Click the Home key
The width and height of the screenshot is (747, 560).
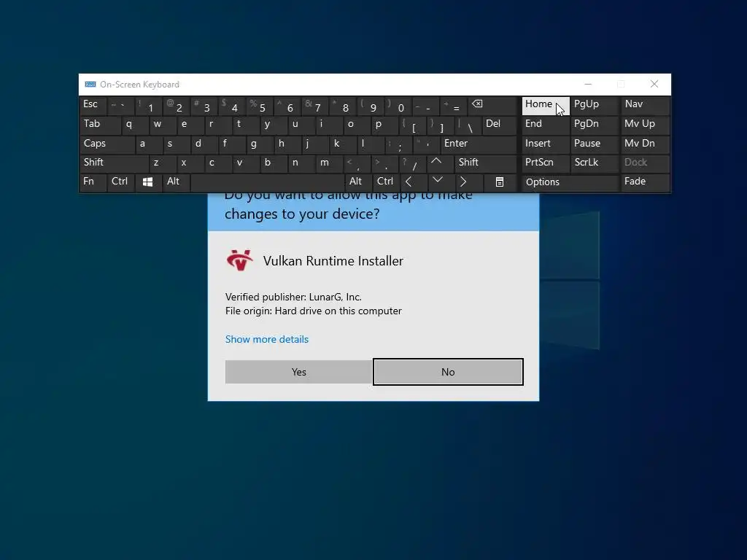(x=546, y=105)
